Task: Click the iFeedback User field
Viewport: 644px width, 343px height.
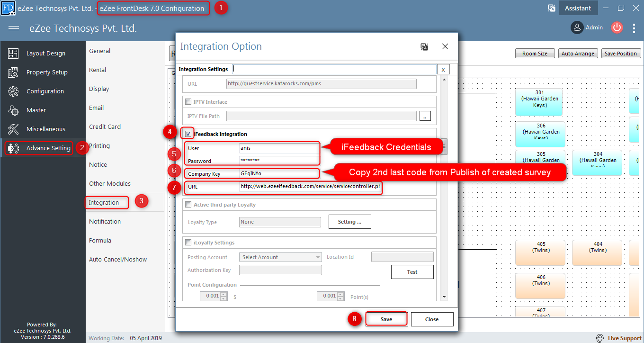Action: [279, 148]
